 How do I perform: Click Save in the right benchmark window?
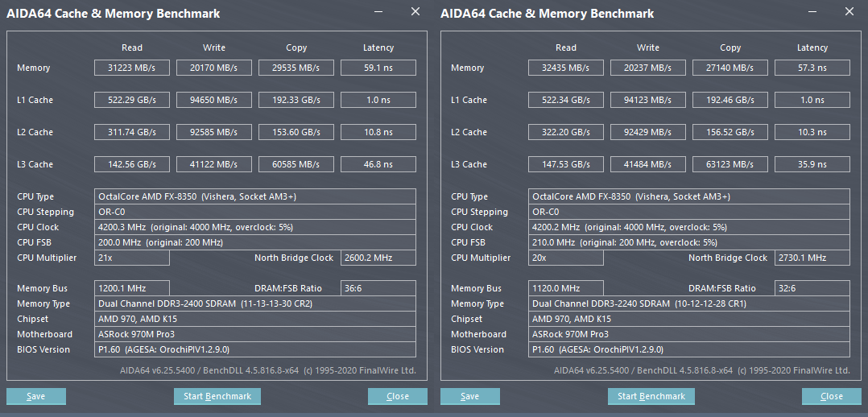pos(470,396)
